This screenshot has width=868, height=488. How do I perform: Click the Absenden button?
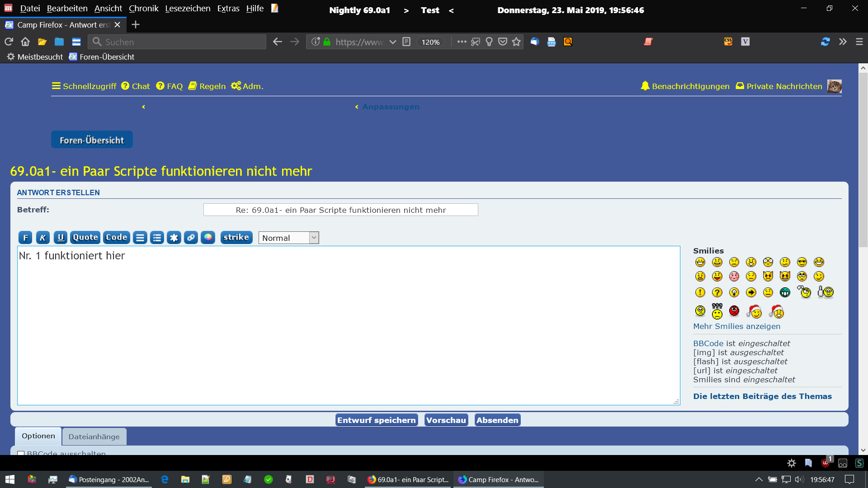pos(497,420)
